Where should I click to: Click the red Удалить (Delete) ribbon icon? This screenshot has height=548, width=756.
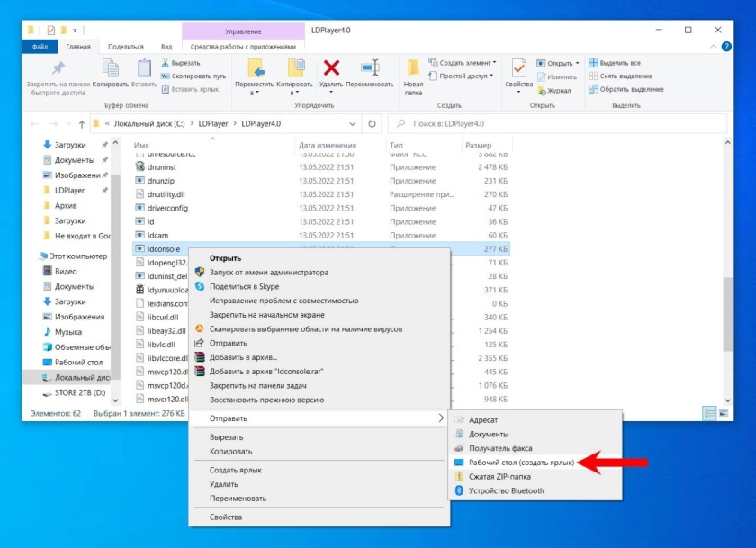[331, 69]
